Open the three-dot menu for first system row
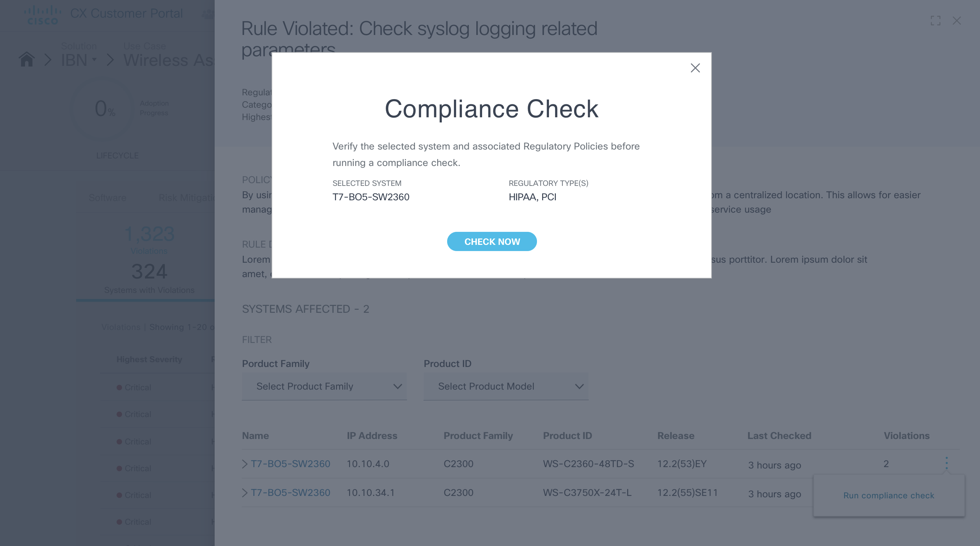Viewport: 980px width, 546px height. (946, 463)
